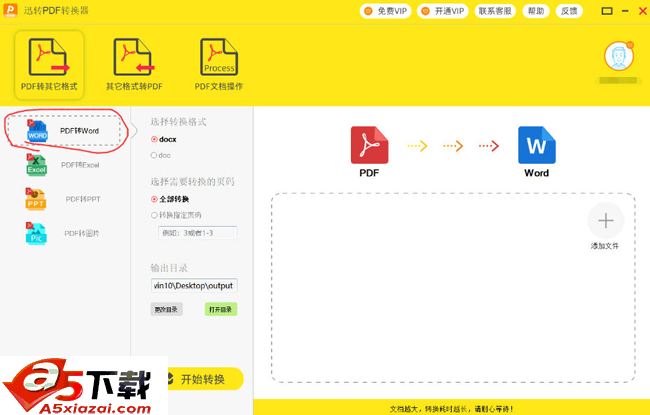
Task: Choose PDF转Word in the sidebar
Action: 63,131
